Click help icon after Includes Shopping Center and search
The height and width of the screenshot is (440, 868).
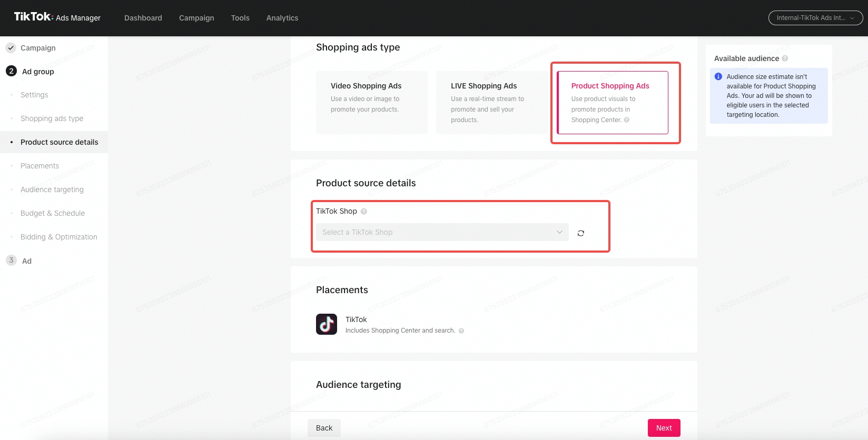[461, 331]
